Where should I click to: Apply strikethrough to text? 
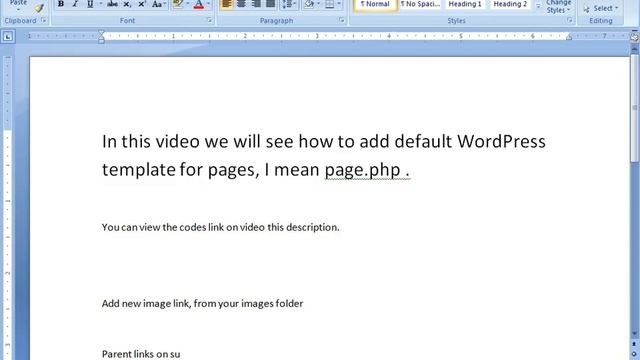(x=112, y=4)
